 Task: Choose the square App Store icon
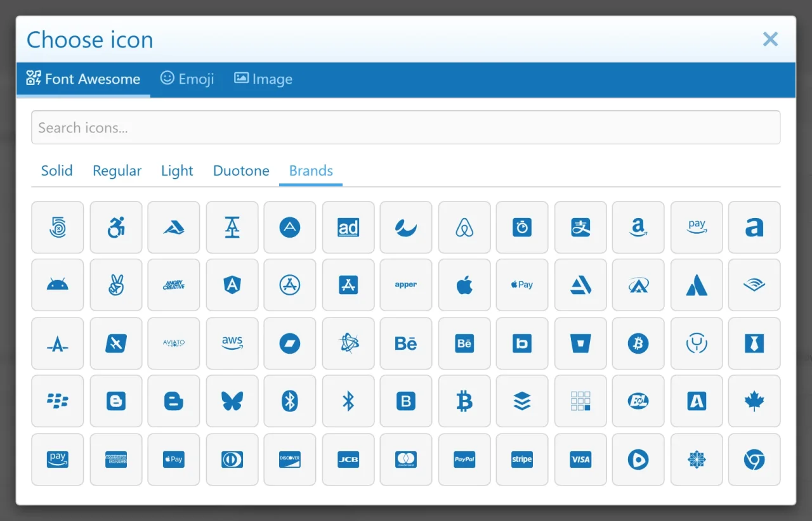click(348, 285)
